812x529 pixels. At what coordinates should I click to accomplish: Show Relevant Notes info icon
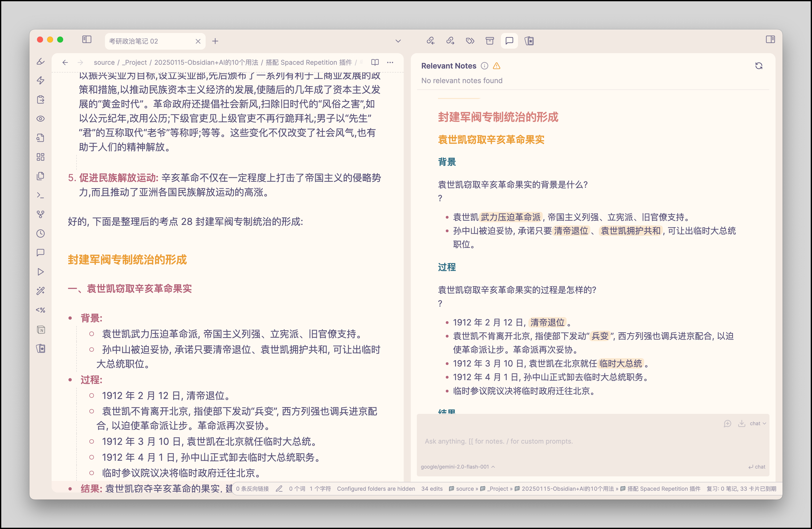click(485, 66)
